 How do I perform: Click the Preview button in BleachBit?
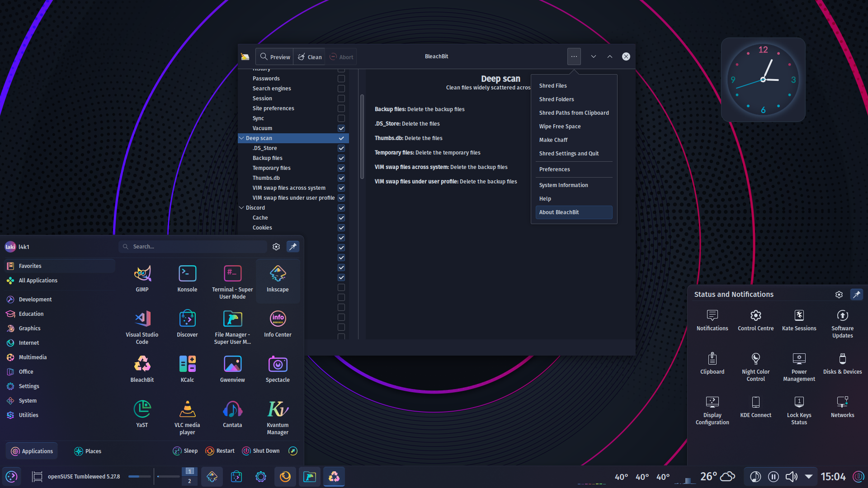pyautogui.click(x=275, y=57)
